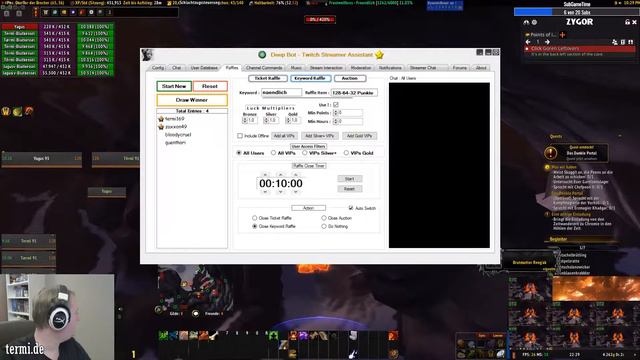This screenshot has width=640, height=360.
Task: Select termi369 in the entries list
Action: 175,119
